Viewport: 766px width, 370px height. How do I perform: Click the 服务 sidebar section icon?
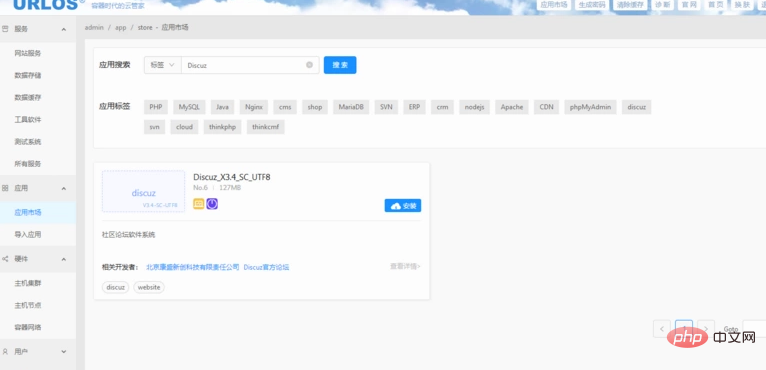5,29
